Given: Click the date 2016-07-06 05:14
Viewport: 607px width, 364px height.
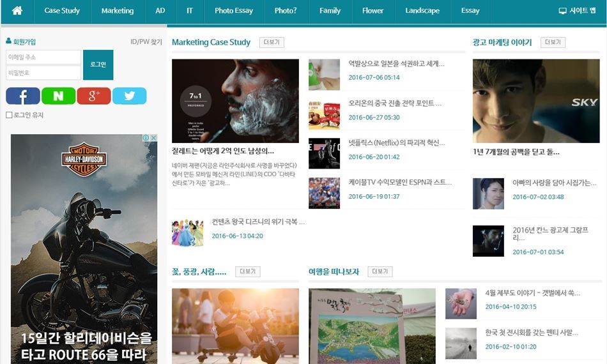Looking at the screenshot, I should [374, 77].
